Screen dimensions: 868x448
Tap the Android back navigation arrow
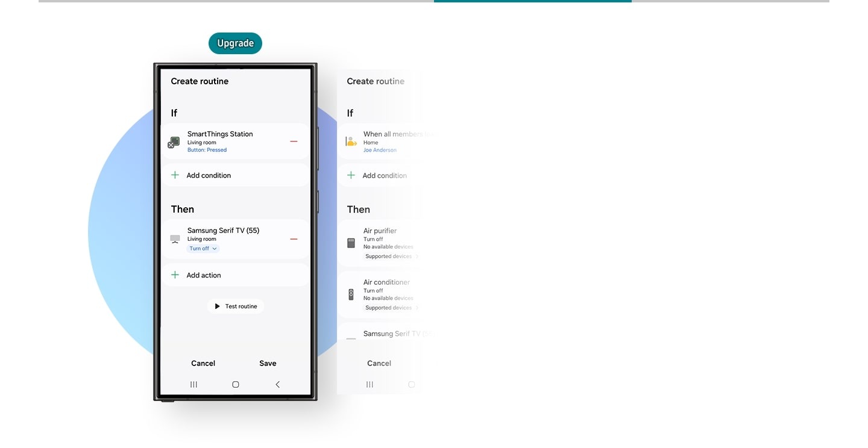click(277, 384)
